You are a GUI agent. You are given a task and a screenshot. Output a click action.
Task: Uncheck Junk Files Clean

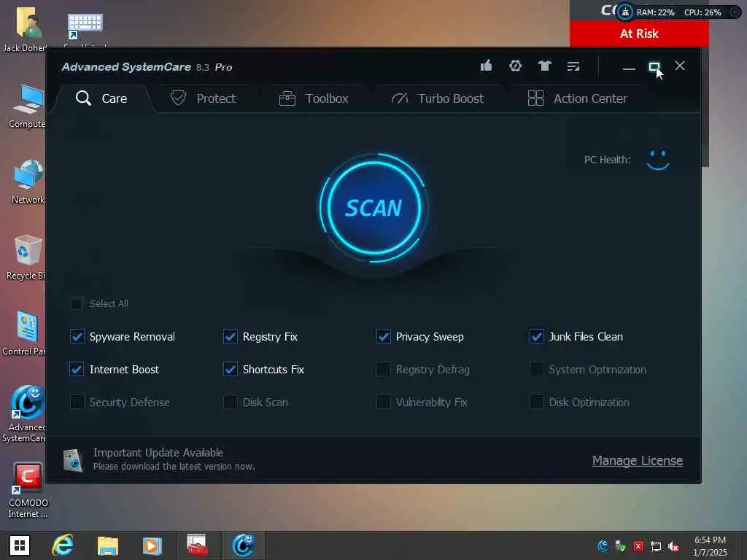pos(536,336)
